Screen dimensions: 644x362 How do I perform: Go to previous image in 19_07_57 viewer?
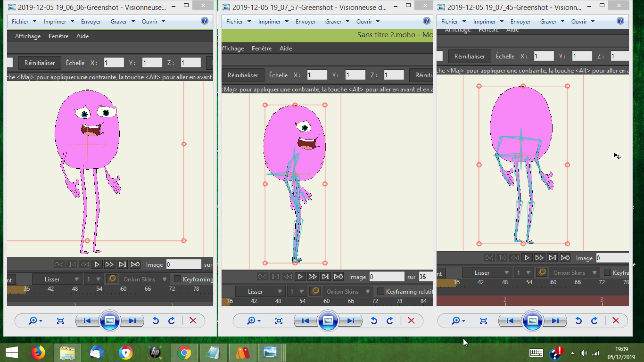[x=305, y=321]
